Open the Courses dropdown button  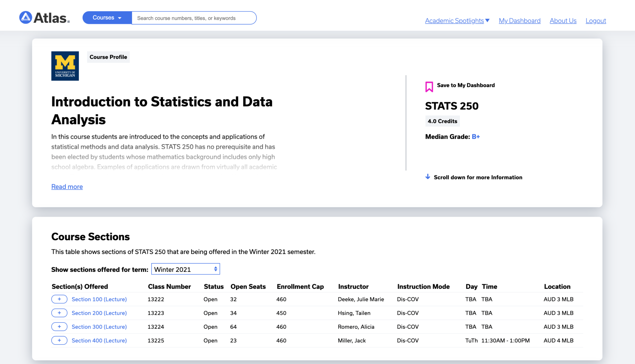pyautogui.click(x=107, y=18)
